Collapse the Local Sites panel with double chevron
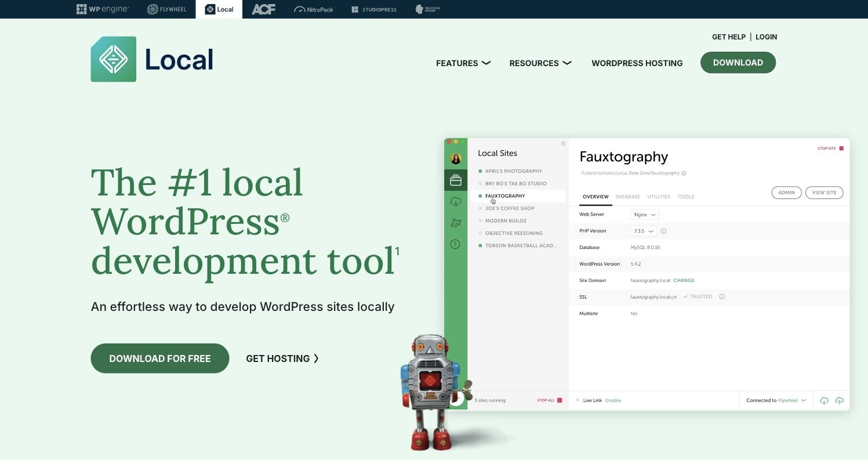Image resolution: width=868 pixels, height=460 pixels. [x=563, y=144]
